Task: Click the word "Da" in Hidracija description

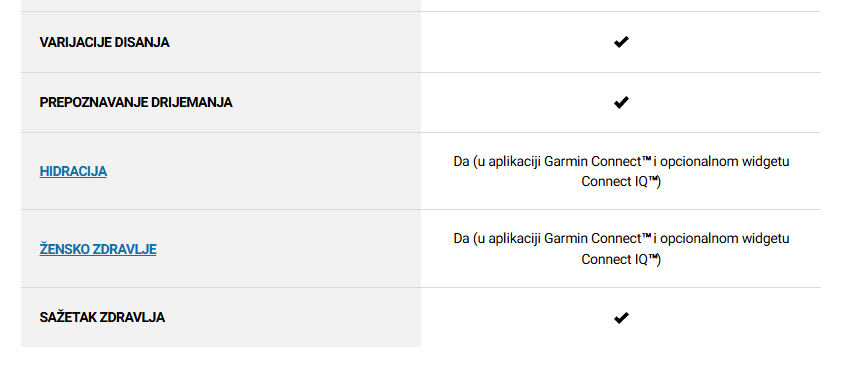Action: point(461,162)
